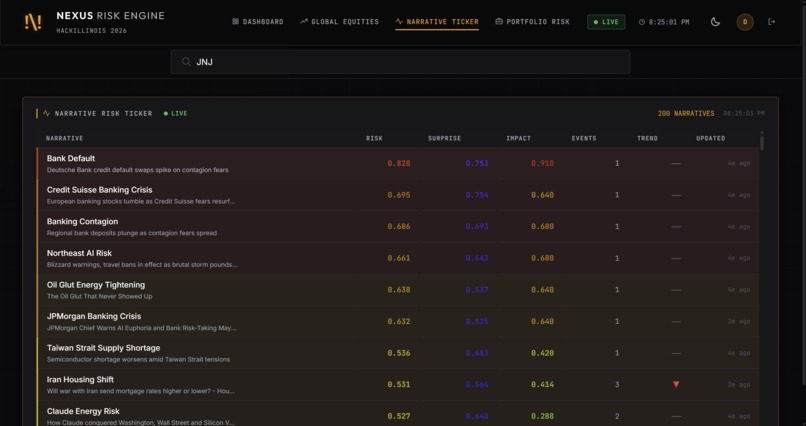Click the 200 Narratives count label
The height and width of the screenshot is (426, 806).
pos(686,114)
